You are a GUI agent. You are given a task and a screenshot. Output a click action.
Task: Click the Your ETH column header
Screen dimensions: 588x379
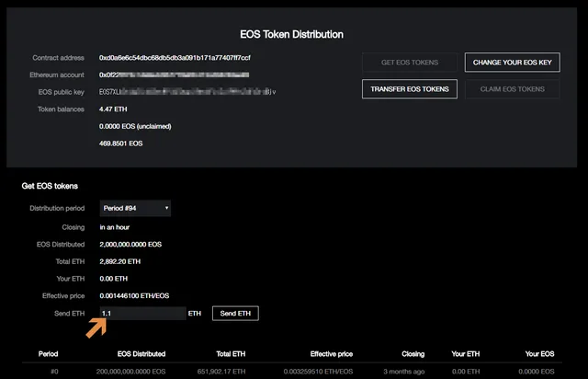pyautogui.click(x=466, y=354)
